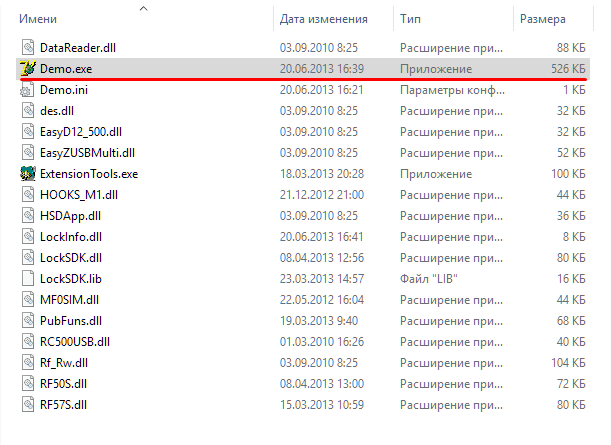Select the file name EasyZUSBMulti.dll

87,153
